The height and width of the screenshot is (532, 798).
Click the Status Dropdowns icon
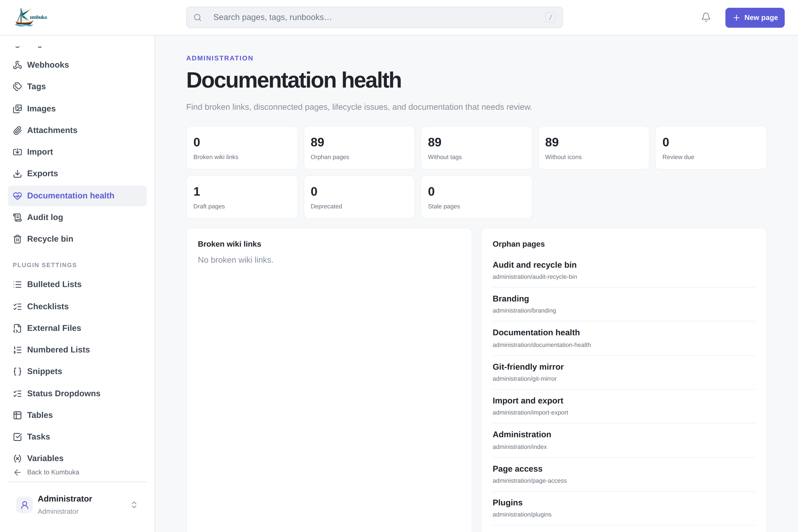pos(17,393)
